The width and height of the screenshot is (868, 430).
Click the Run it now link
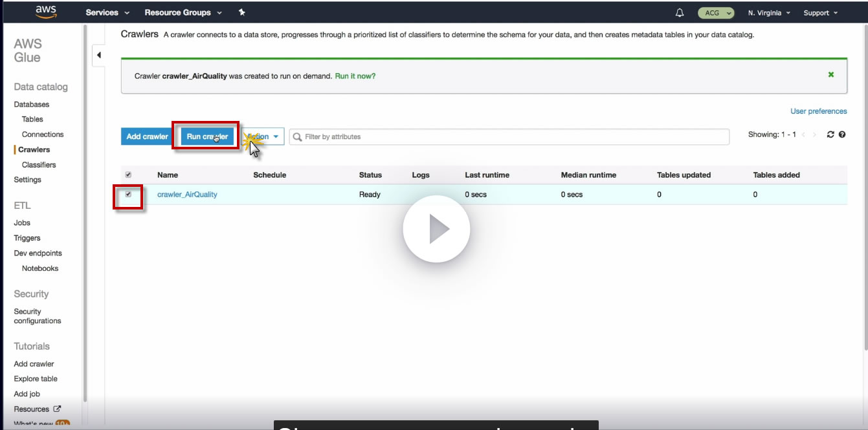(355, 76)
